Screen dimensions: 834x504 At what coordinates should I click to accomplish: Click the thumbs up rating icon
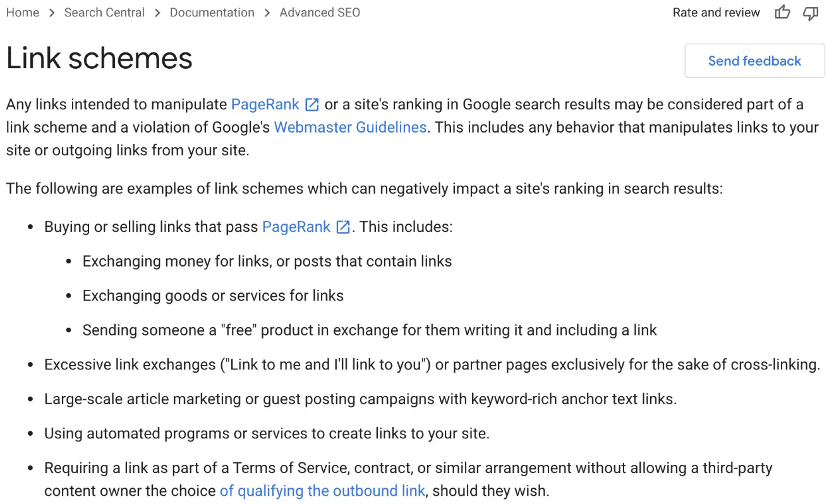(x=782, y=13)
